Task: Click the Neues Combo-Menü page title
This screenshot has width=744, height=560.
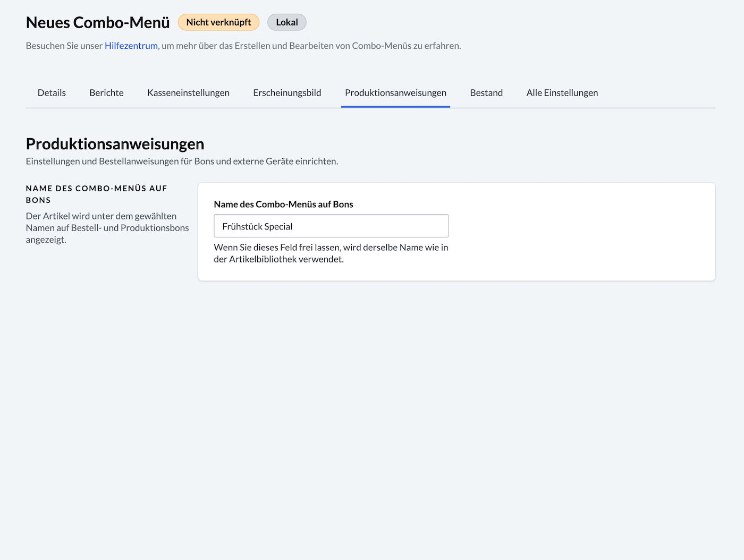Action: (x=98, y=22)
